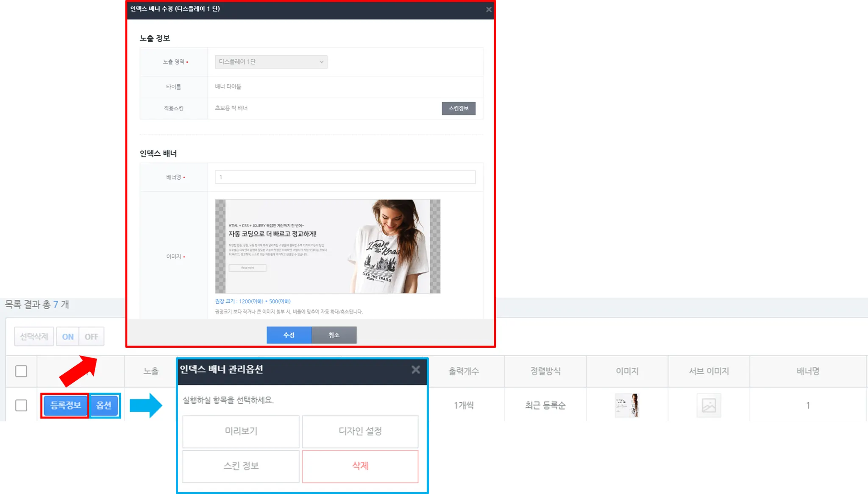
Task: Close the 인덱스 배너 수정 dialog
Action: coord(488,9)
